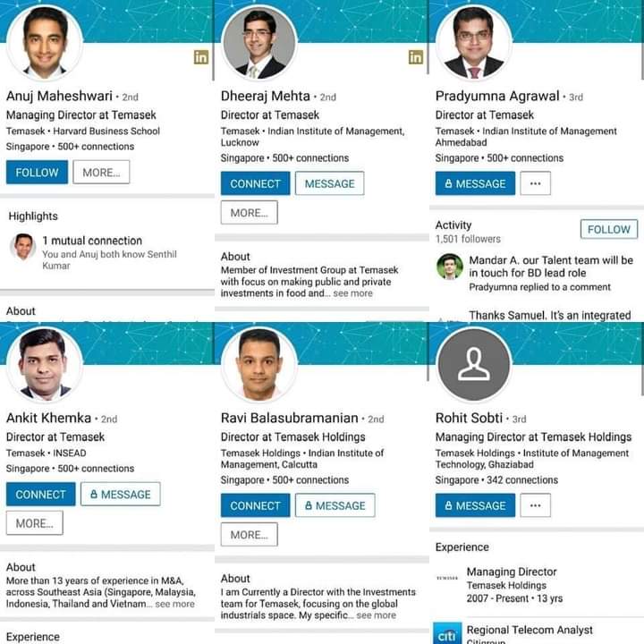644x644 pixels.
Task: Expand MORE options for Ravi Balasubramanian
Action: [x=249, y=534]
